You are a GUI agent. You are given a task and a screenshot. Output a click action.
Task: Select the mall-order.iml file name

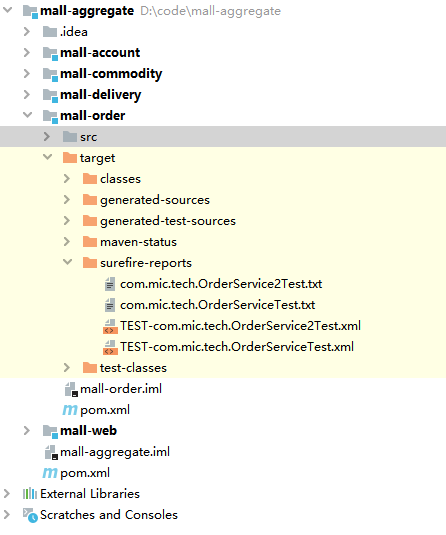(121, 389)
